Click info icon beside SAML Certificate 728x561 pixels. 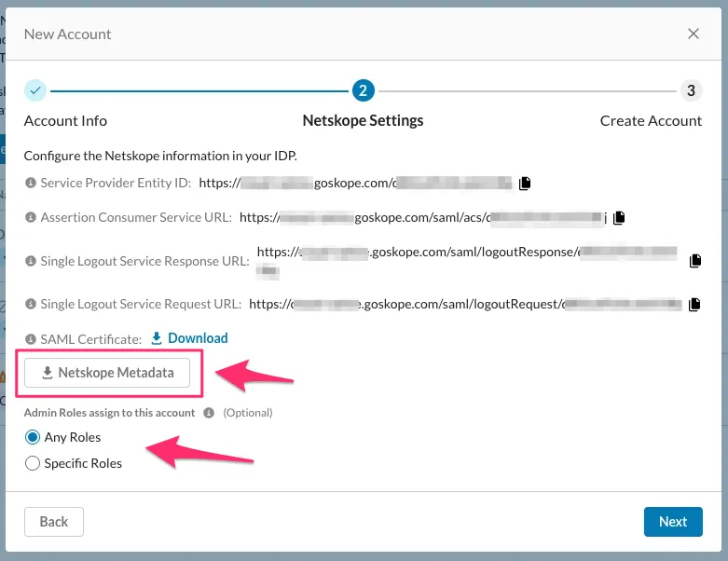click(31, 339)
